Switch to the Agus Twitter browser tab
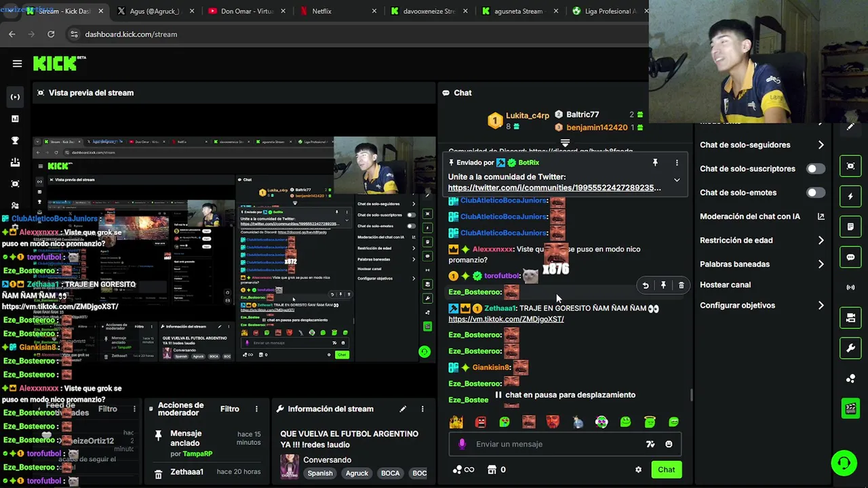 coord(153,11)
